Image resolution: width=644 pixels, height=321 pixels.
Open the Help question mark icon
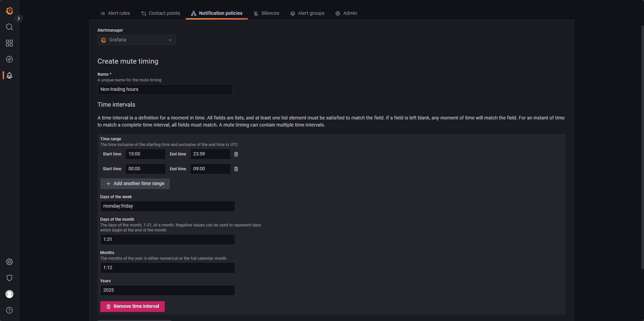tap(9, 310)
